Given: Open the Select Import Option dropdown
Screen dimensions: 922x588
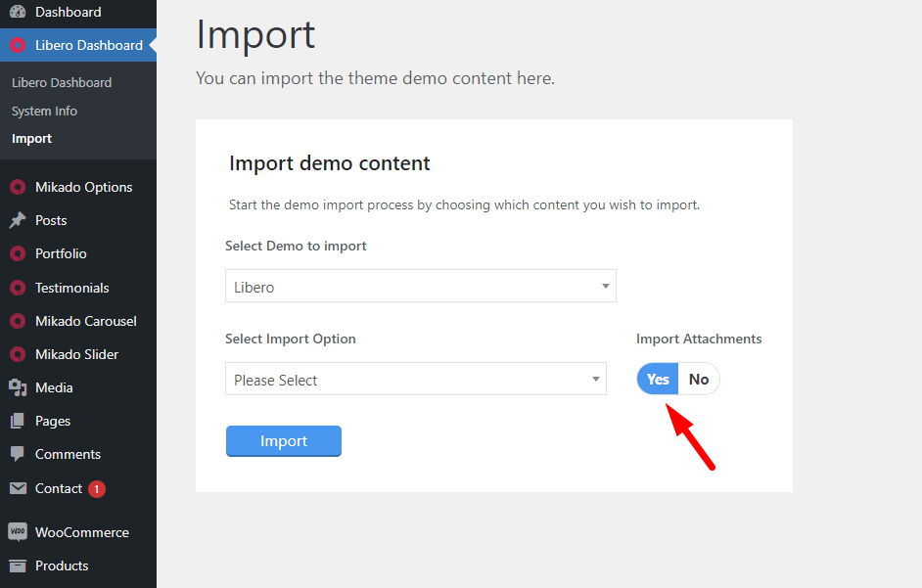Looking at the screenshot, I should point(416,380).
